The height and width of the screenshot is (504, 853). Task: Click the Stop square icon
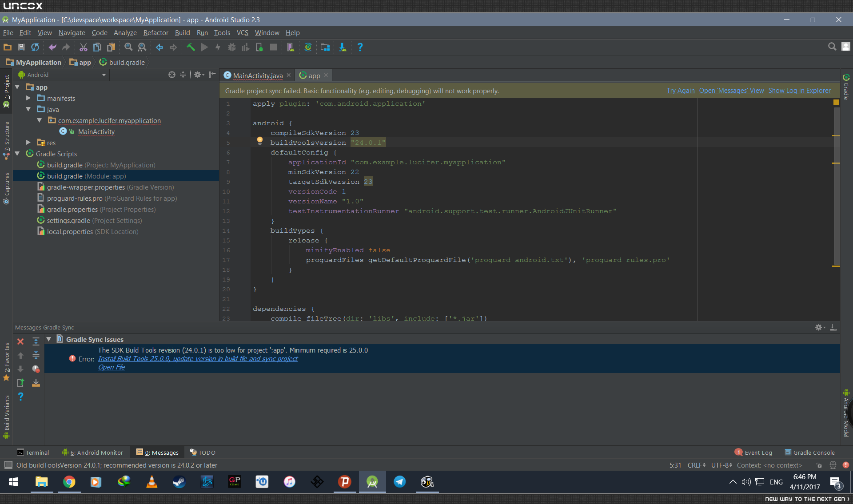tap(274, 47)
